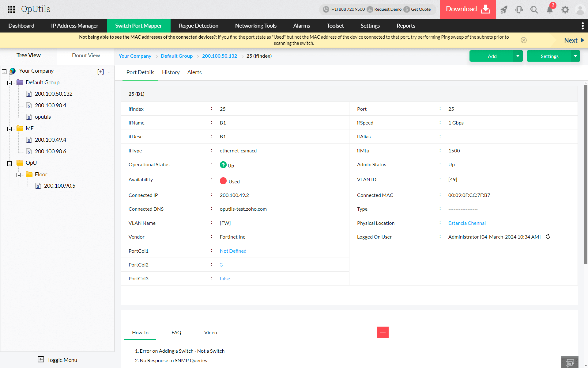Open the chat icon at bottom right

[x=570, y=362]
